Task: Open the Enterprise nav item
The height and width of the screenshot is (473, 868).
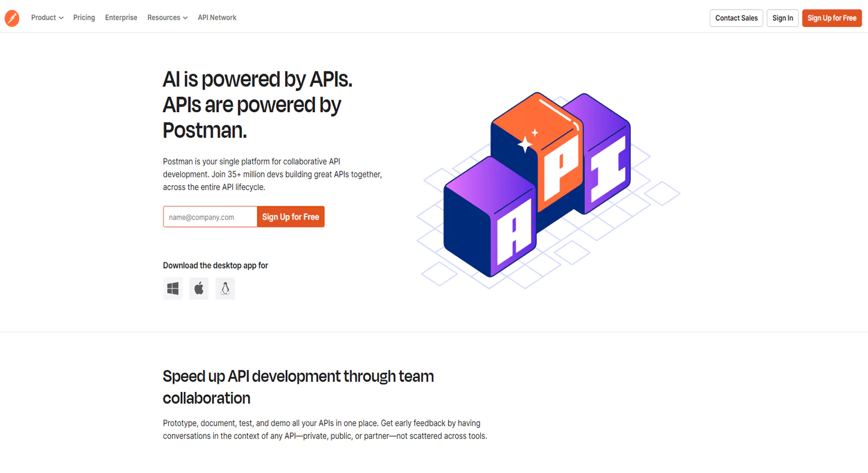Action: 121,18
